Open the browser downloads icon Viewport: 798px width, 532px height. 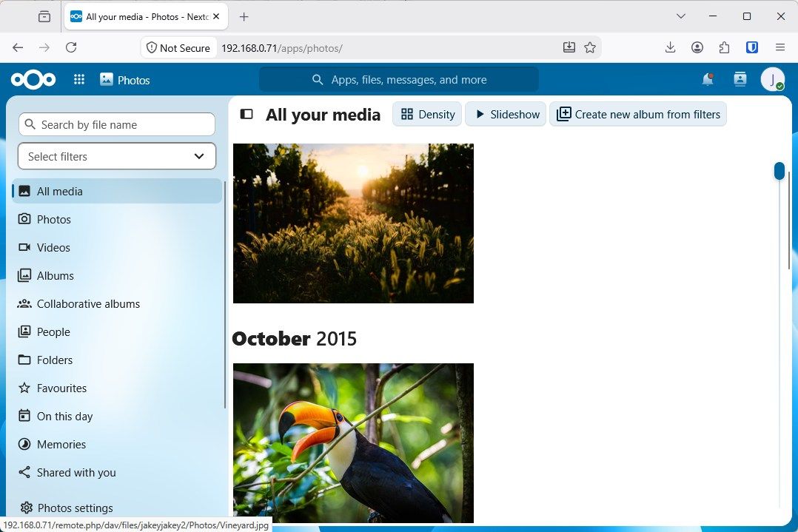tap(670, 48)
